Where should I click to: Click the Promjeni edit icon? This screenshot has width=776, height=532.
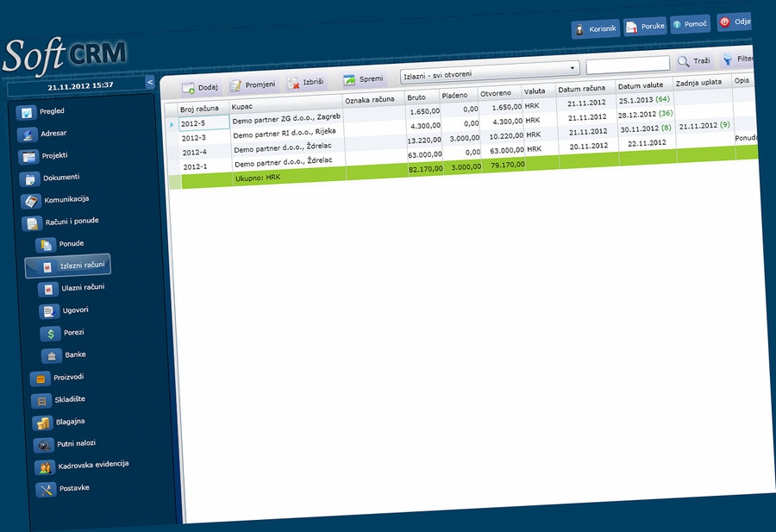pos(235,85)
